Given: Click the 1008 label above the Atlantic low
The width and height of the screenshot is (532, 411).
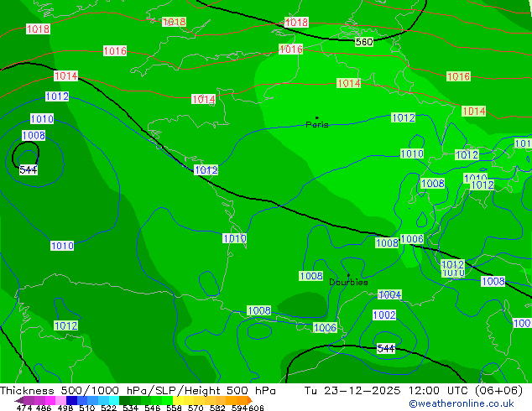Looking at the screenshot, I should [x=34, y=135].
